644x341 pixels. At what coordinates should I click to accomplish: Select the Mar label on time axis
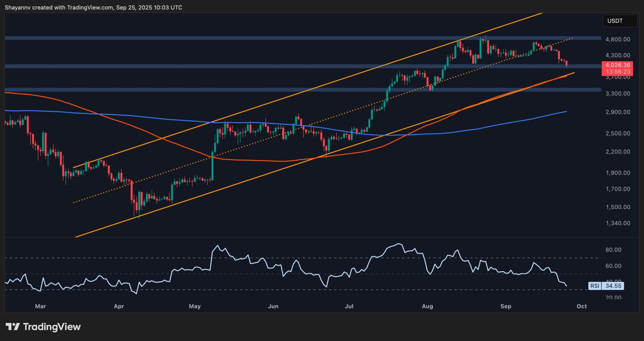coord(41,306)
